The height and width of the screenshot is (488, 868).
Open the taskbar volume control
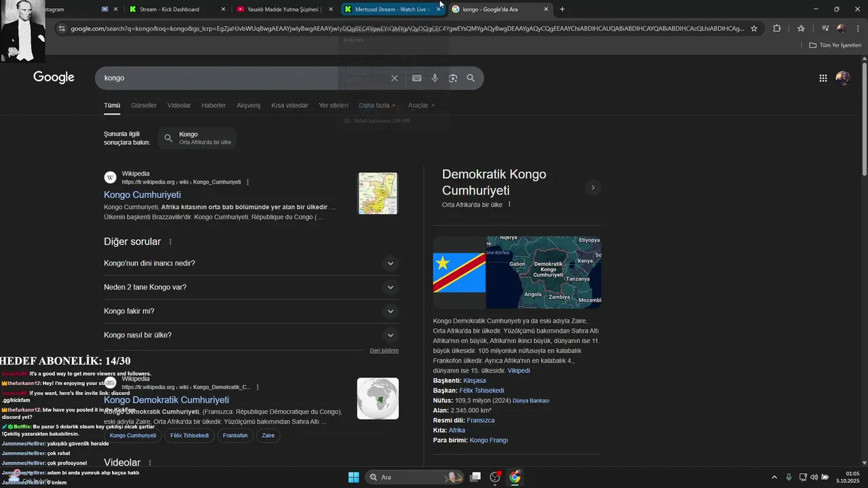(x=814, y=477)
